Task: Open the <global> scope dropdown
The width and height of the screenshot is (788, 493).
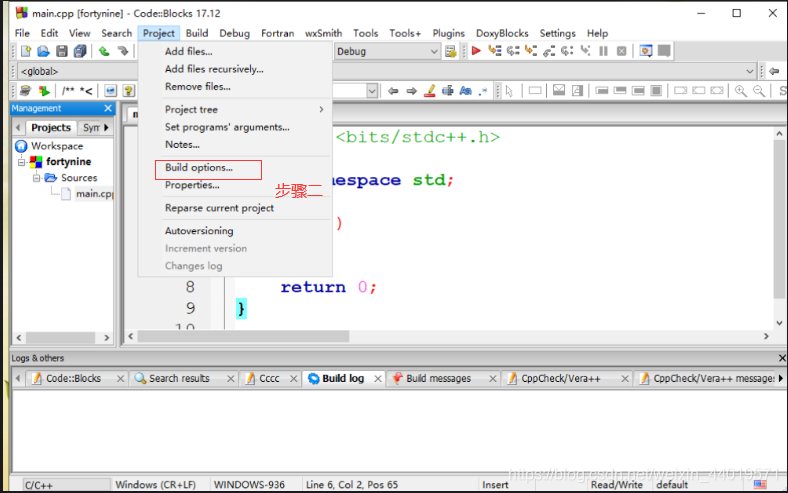Action: (x=78, y=71)
